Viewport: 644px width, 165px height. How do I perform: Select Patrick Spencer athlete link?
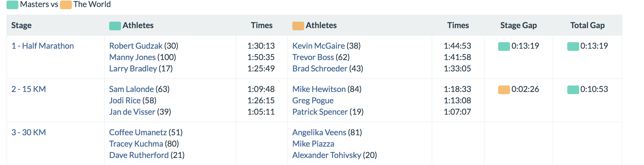[320, 112]
